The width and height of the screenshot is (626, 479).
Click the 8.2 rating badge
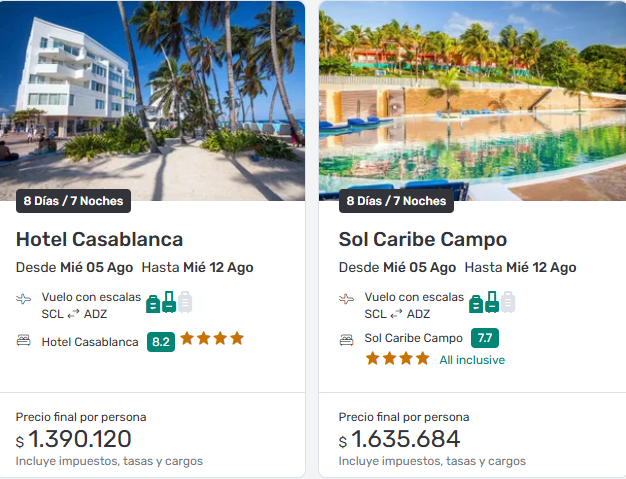pyautogui.click(x=160, y=341)
